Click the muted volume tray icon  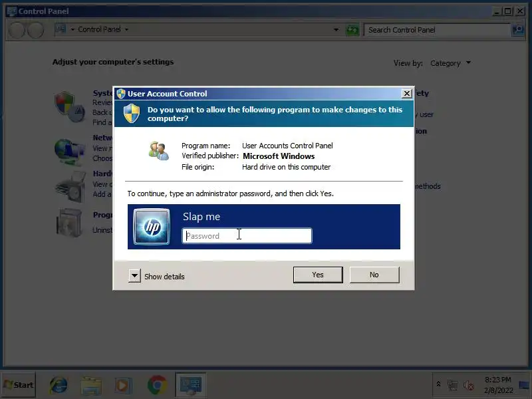click(469, 385)
